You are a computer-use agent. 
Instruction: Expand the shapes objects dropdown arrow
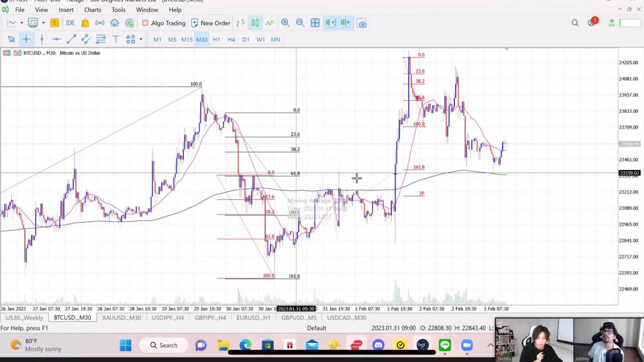coord(141,39)
